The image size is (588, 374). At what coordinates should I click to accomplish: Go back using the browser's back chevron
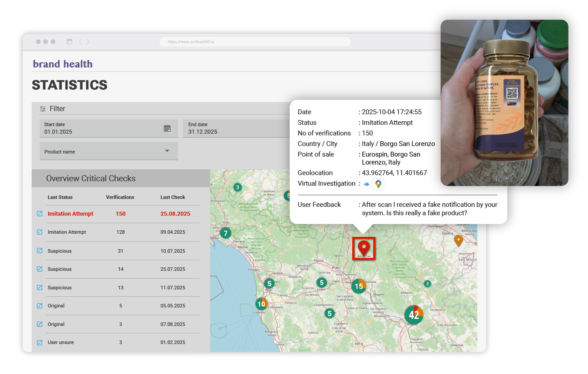coord(80,42)
